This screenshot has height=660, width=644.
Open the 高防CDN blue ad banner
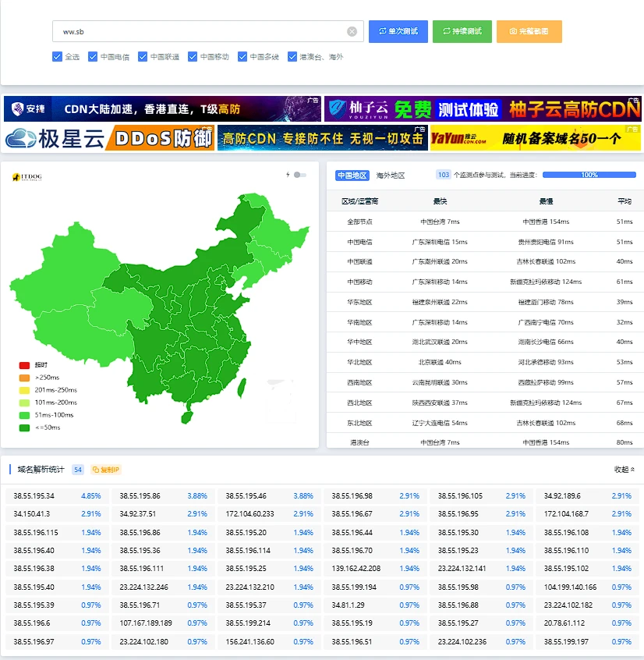[x=322, y=138]
